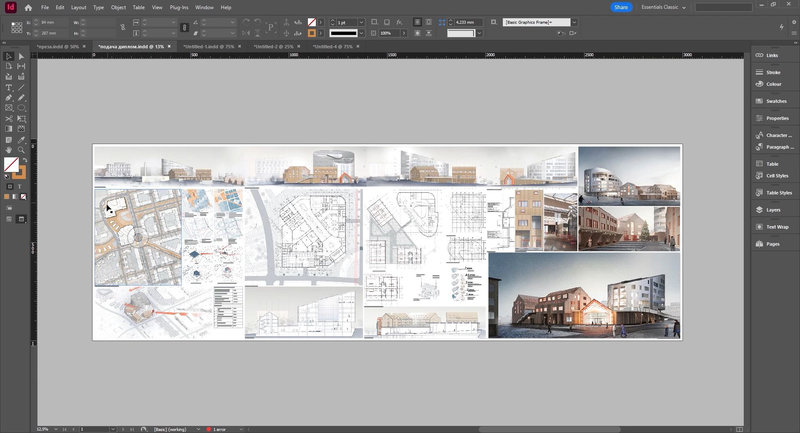This screenshot has width=800, height=433.
Task: Open the Essentials Classic workspace dropdown
Action: (663, 7)
